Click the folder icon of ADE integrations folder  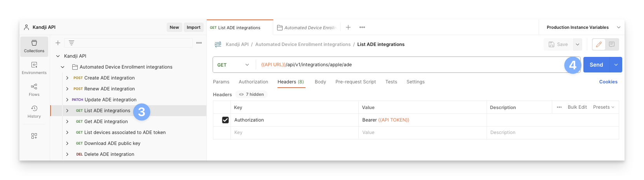click(75, 67)
